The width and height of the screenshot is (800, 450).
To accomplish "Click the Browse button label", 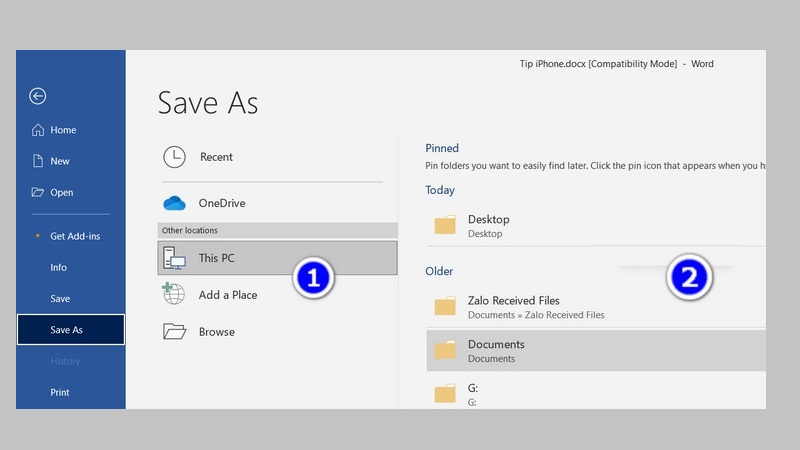I will pos(216,332).
